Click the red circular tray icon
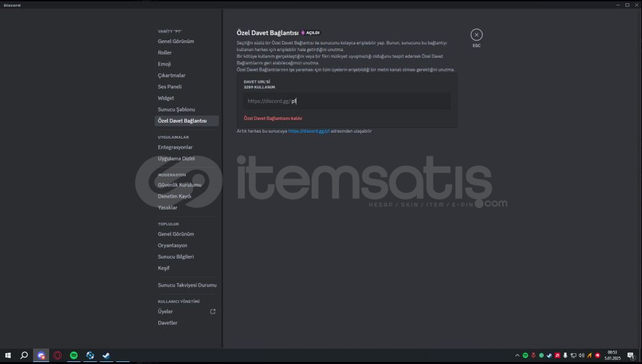642x364 pixels. pyautogui.click(x=598, y=355)
